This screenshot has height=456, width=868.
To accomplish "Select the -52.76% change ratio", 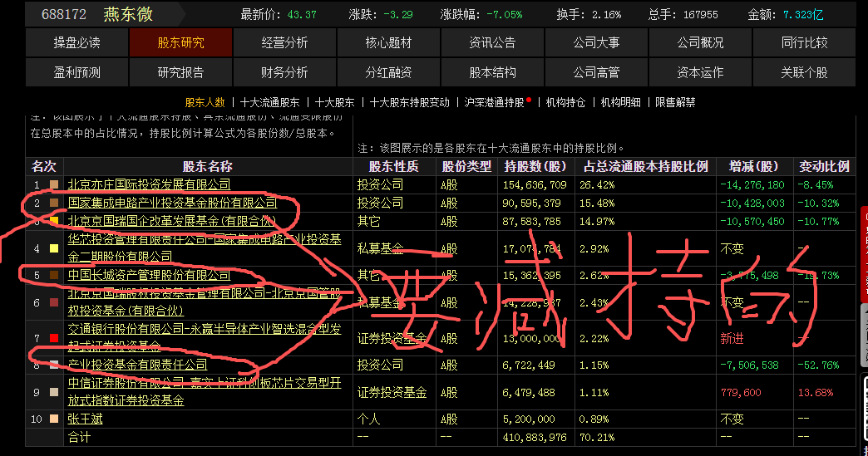I will coord(818,365).
